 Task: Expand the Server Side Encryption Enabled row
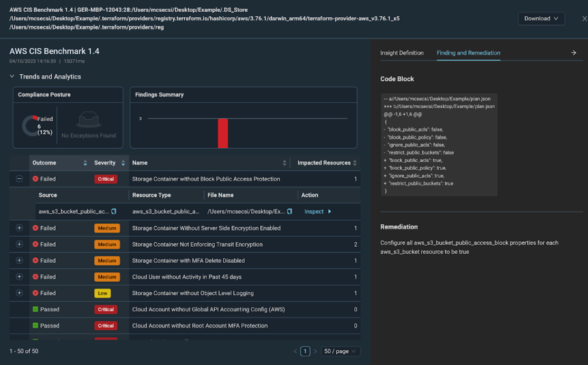[19, 228]
